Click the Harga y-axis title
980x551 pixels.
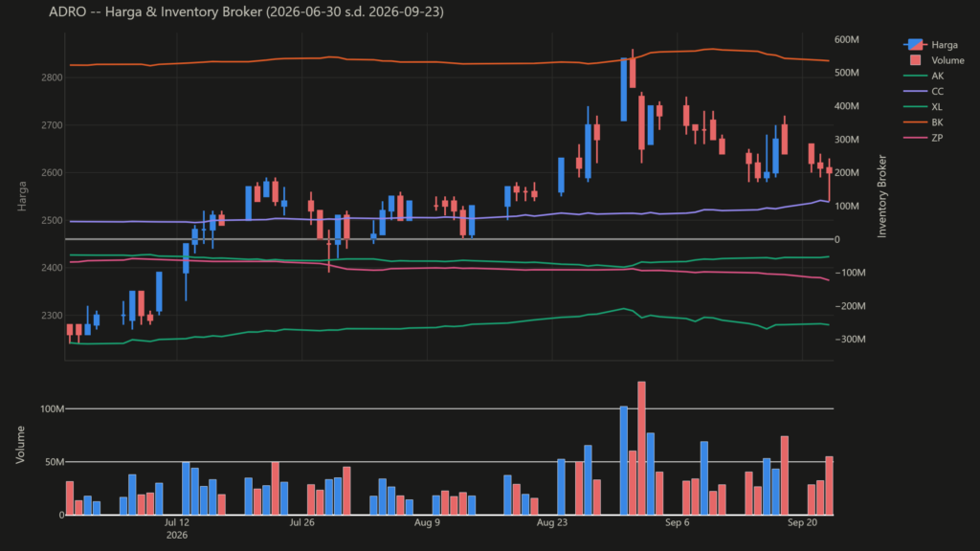[22, 196]
